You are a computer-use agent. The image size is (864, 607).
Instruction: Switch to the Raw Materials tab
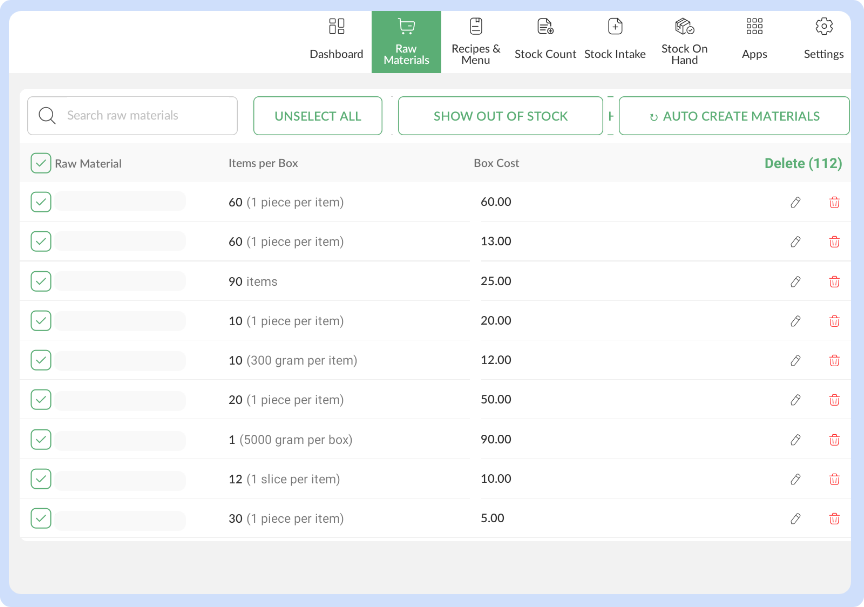pyautogui.click(x=406, y=40)
